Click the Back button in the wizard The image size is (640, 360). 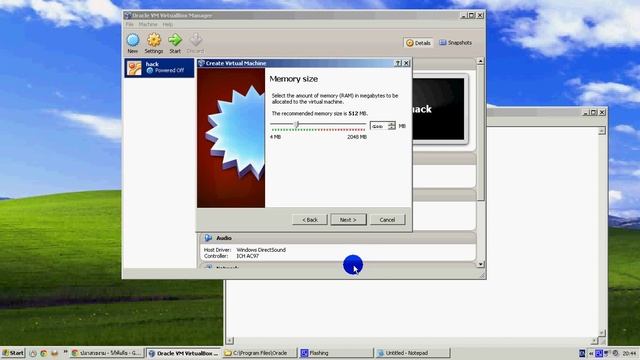[x=309, y=220]
